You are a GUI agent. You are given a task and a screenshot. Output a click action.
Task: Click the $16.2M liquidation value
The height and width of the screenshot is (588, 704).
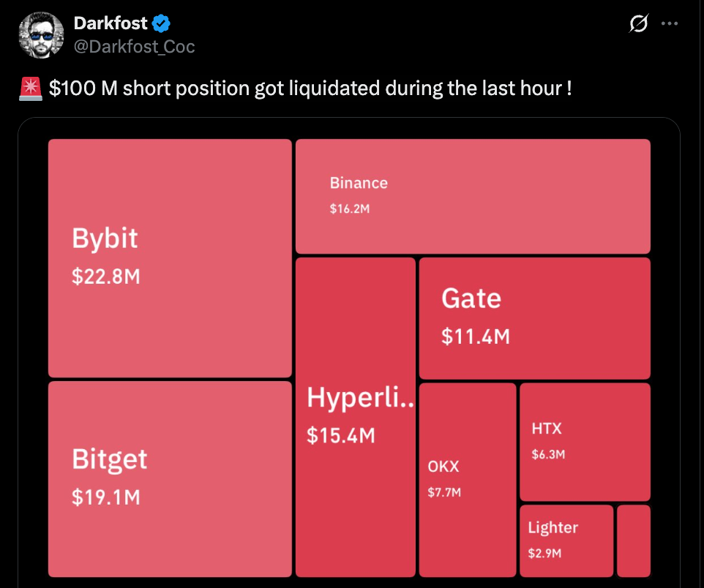[x=349, y=209]
